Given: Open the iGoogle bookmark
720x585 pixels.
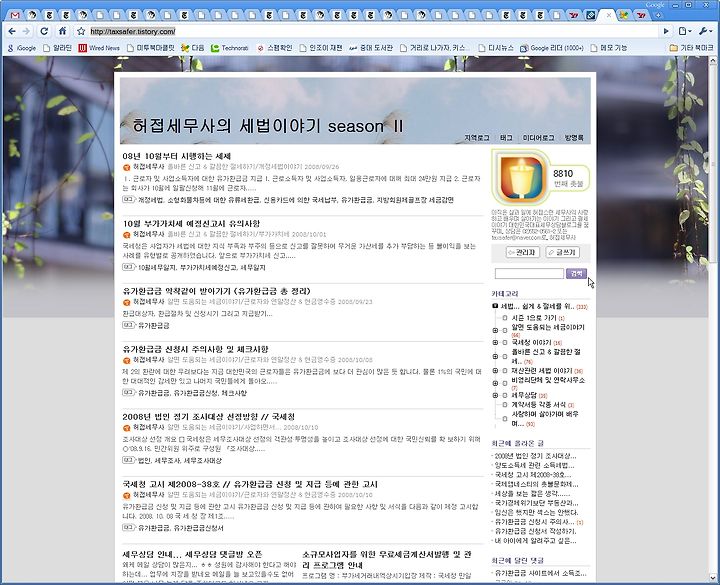Looking at the screenshot, I should pos(22,48).
